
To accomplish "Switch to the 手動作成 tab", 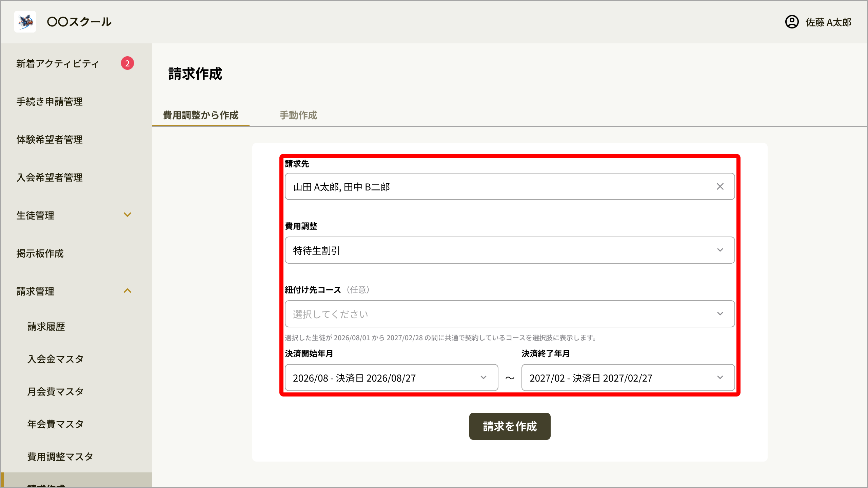I will [298, 115].
